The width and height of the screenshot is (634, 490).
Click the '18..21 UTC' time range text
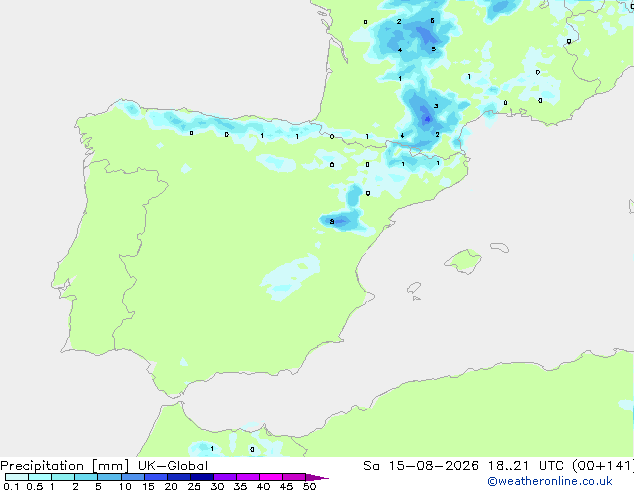[x=526, y=466]
